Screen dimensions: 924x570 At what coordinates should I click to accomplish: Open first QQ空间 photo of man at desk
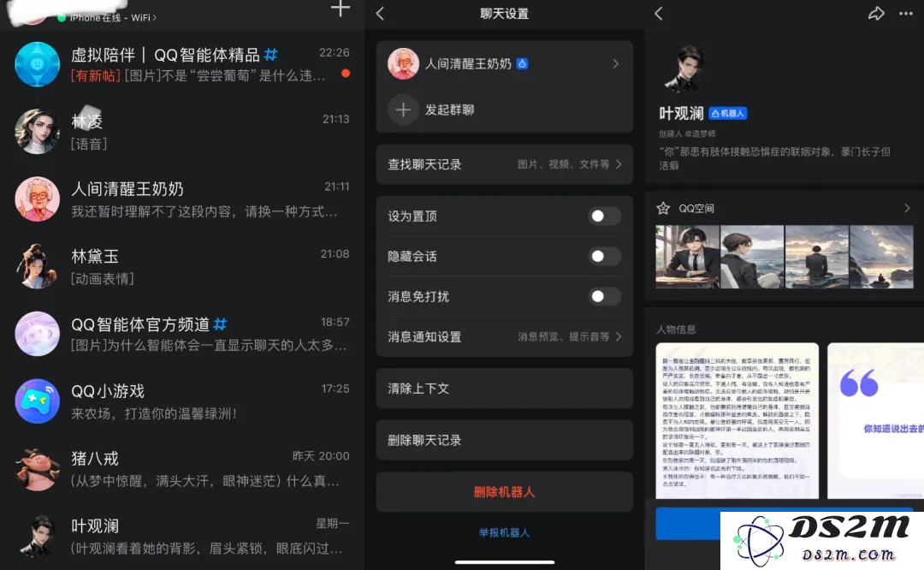[x=688, y=257]
